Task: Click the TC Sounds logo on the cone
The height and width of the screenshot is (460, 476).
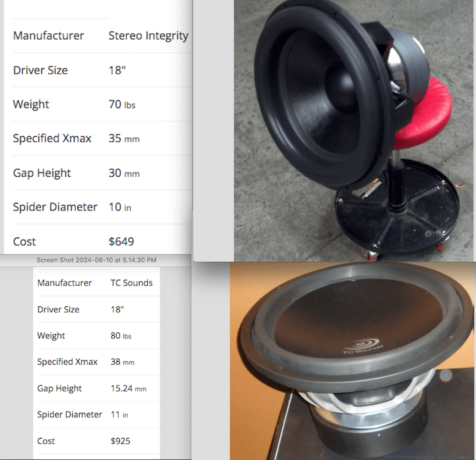Action: point(363,347)
